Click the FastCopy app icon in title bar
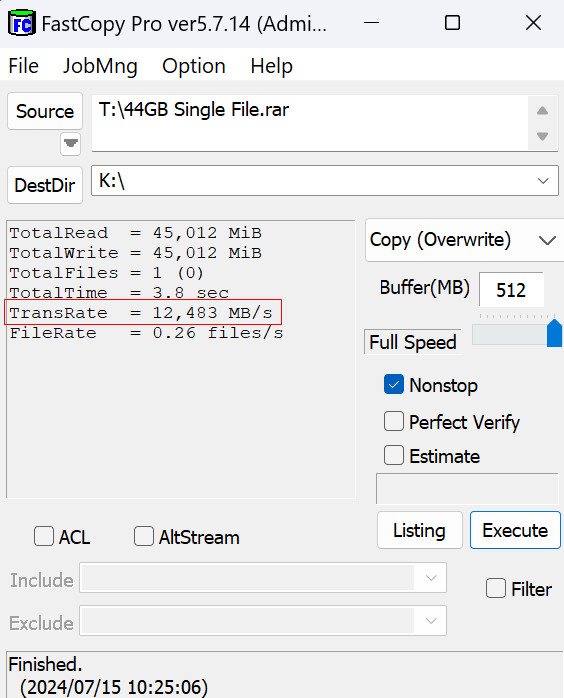This screenshot has height=698, width=564. pos(21,23)
